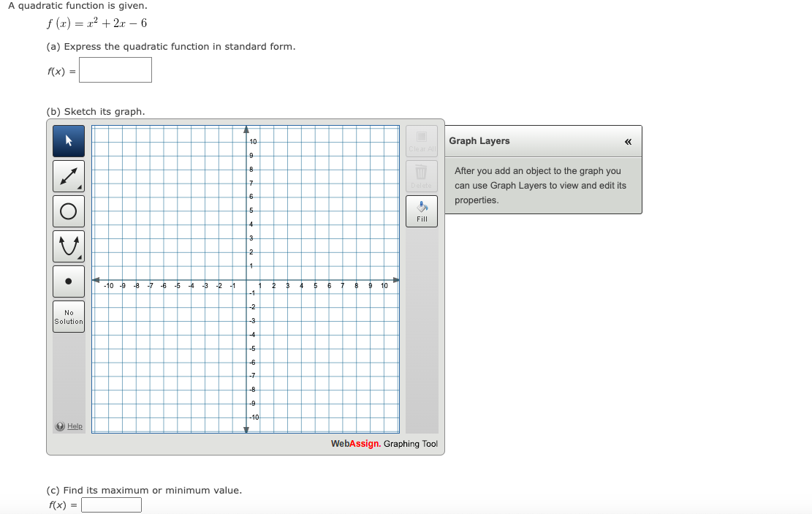The width and height of the screenshot is (812, 514).
Task: Click the y-axis label -6
Action: (x=252, y=362)
